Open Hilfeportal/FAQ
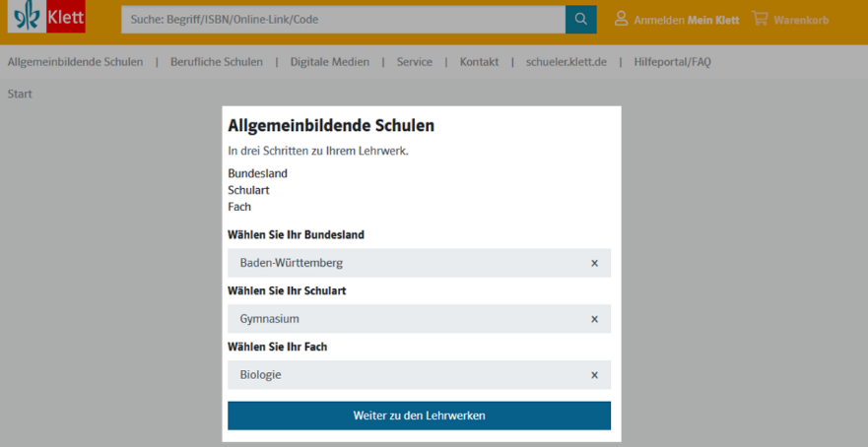868x447 pixels. pyautogui.click(x=672, y=62)
